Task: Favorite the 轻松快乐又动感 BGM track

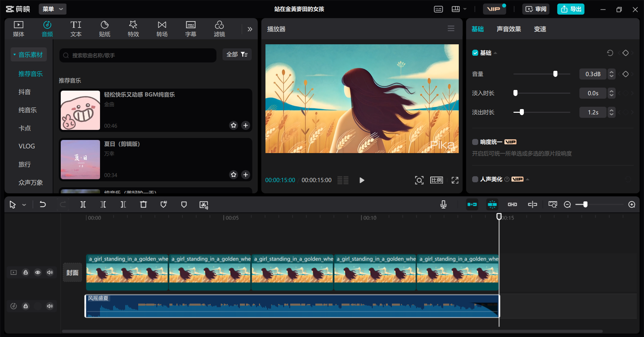Action: point(234,125)
